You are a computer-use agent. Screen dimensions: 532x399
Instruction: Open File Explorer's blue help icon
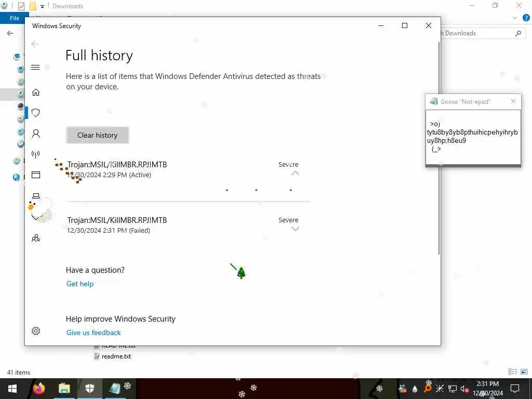(x=526, y=18)
